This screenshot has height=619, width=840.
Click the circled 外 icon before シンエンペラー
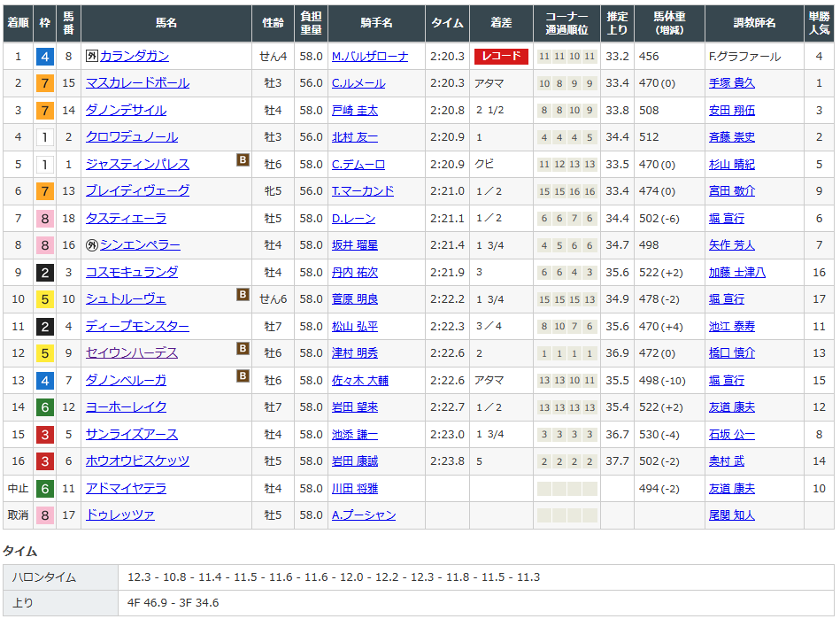click(x=91, y=245)
